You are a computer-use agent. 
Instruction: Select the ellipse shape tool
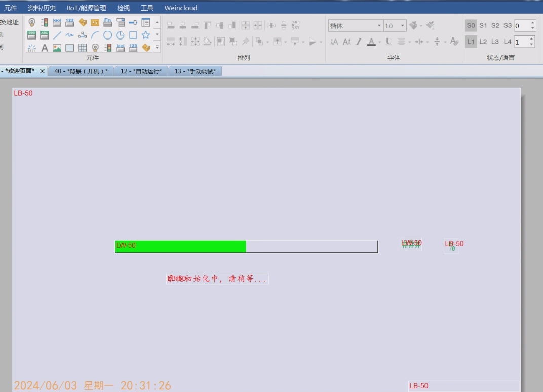[108, 35]
